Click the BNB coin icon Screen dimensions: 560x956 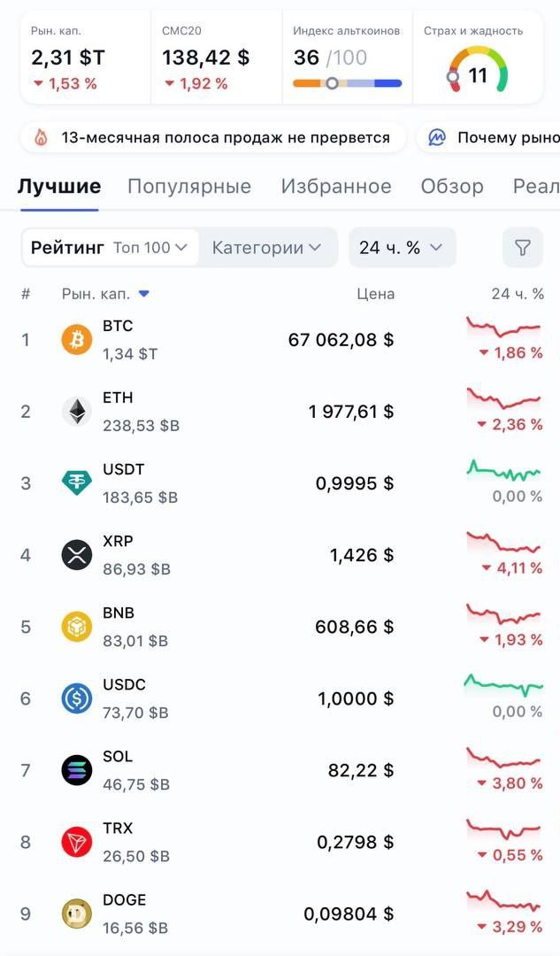pyautogui.click(x=77, y=627)
